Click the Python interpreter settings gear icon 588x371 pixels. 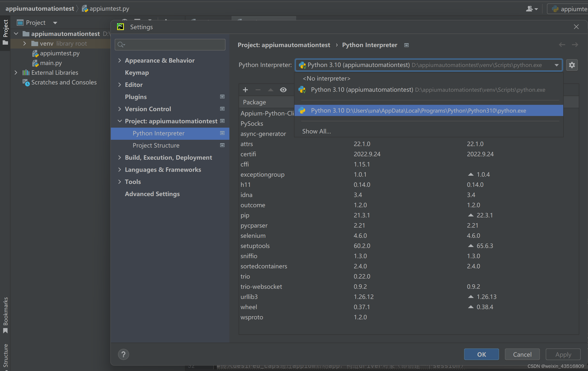point(572,65)
